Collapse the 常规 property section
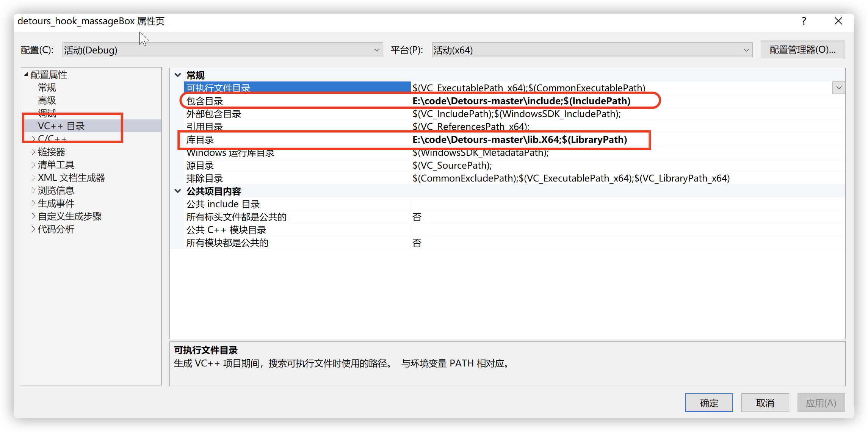868x432 pixels. point(178,75)
